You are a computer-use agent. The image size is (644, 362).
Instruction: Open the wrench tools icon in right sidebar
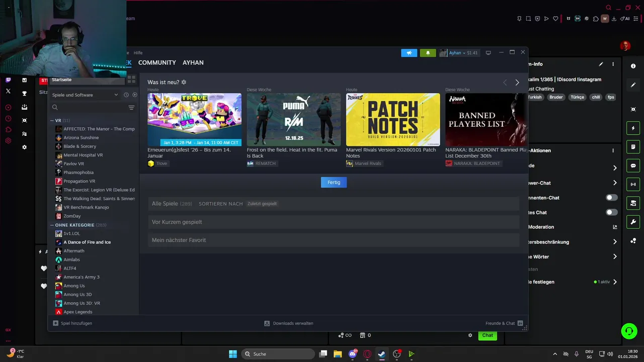633,222
